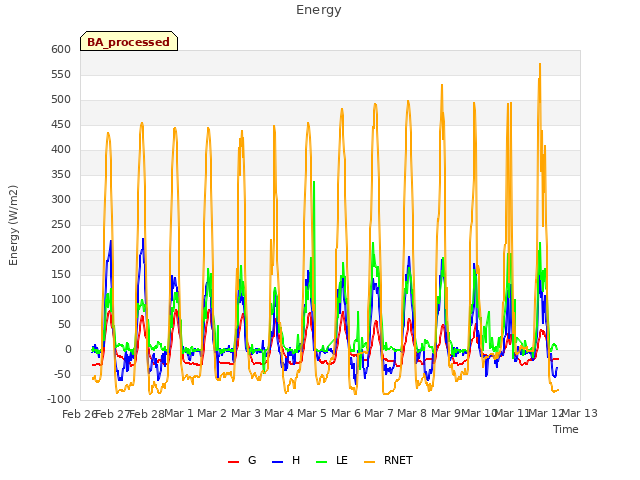Click the Mar 5 x-axis label

(312, 413)
